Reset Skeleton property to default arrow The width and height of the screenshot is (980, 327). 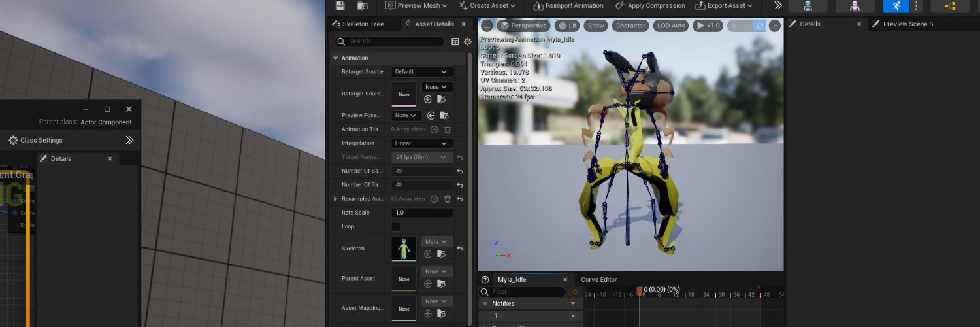tap(460, 249)
